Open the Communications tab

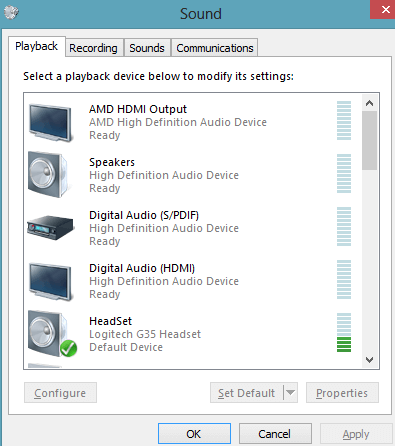[x=215, y=48]
